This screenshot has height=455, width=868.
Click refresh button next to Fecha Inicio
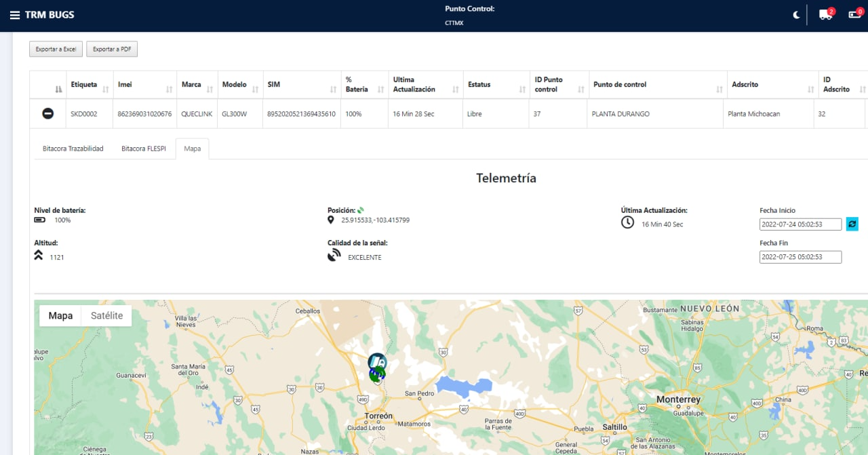[852, 224]
